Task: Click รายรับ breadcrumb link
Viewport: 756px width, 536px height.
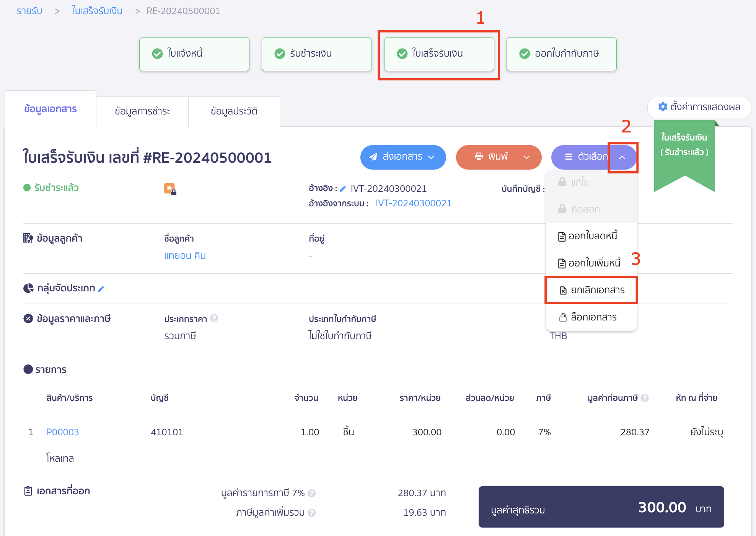Action: tap(29, 11)
